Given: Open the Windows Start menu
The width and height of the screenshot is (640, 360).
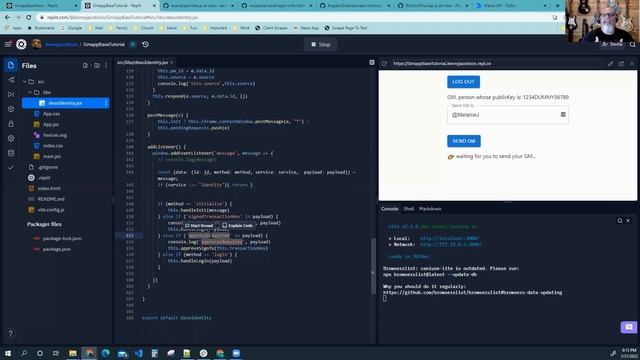Looking at the screenshot, I should (8, 353).
